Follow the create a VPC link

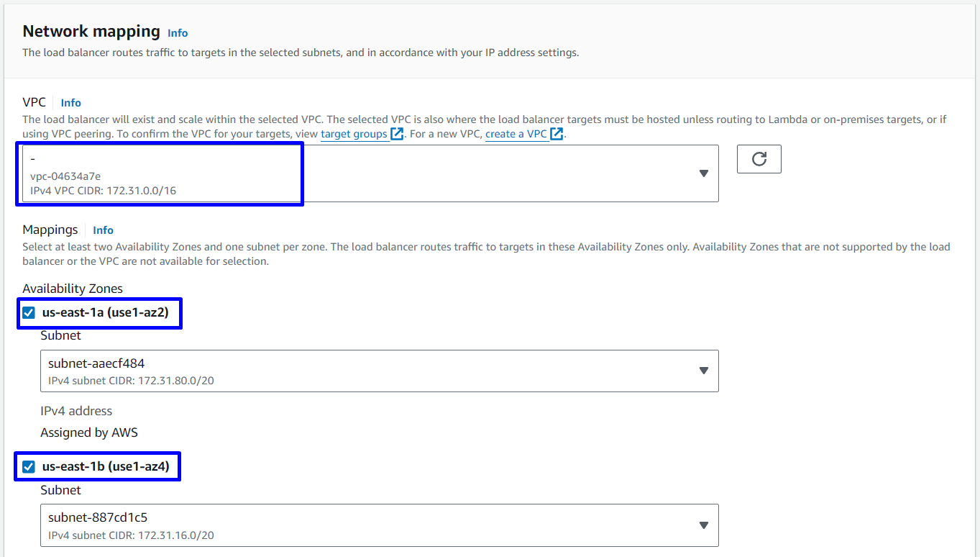coord(516,135)
